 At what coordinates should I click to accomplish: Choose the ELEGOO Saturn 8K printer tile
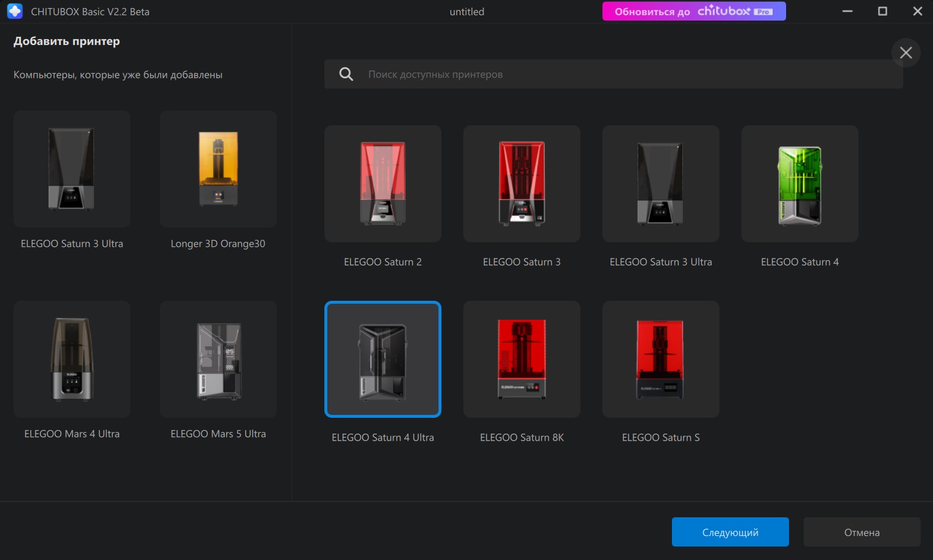point(522,359)
